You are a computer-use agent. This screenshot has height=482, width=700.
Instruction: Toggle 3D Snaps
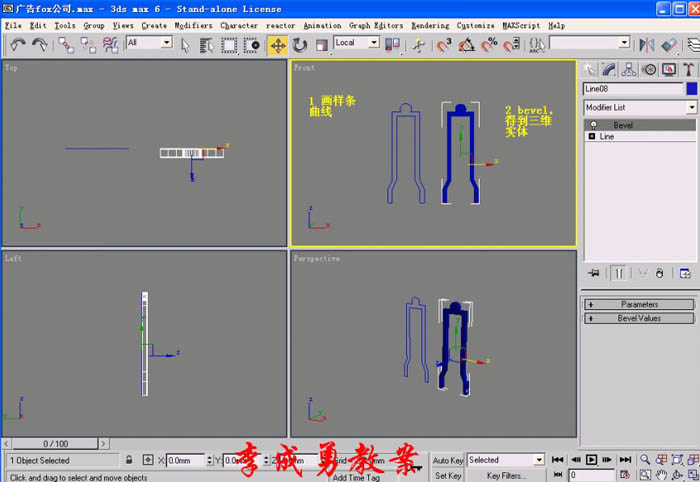pos(444,45)
